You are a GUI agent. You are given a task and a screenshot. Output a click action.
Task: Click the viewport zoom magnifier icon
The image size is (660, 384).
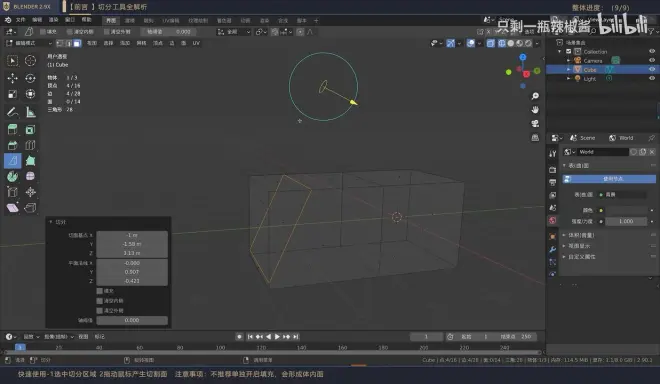pyautogui.click(x=535, y=96)
